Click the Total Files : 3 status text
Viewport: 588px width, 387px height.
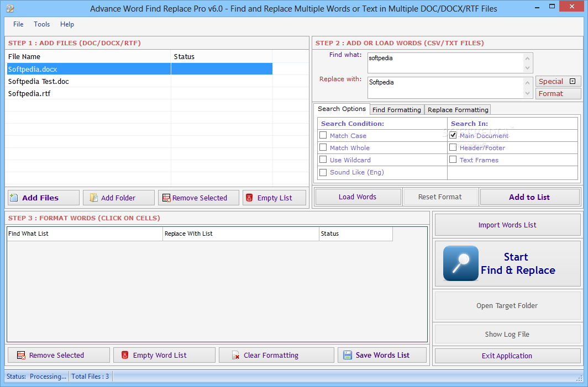coord(91,377)
